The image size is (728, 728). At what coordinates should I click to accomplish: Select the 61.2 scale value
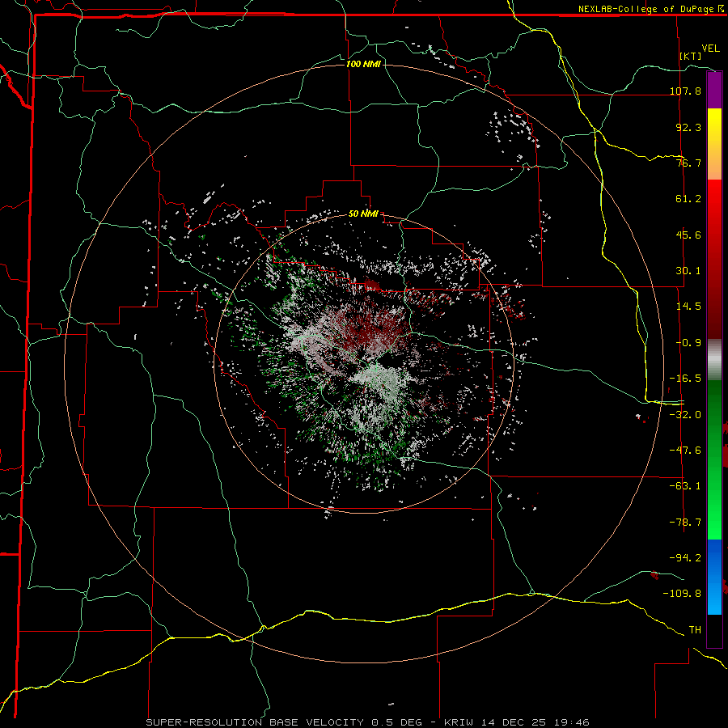(688, 199)
